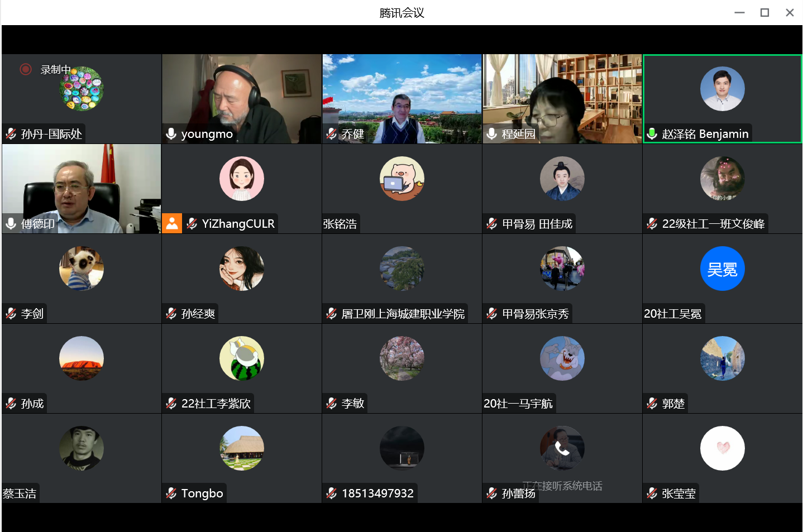803x532 pixels.
Task: Click cartoon bulldog avatar of 20社一马宇航
Action: (562, 358)
